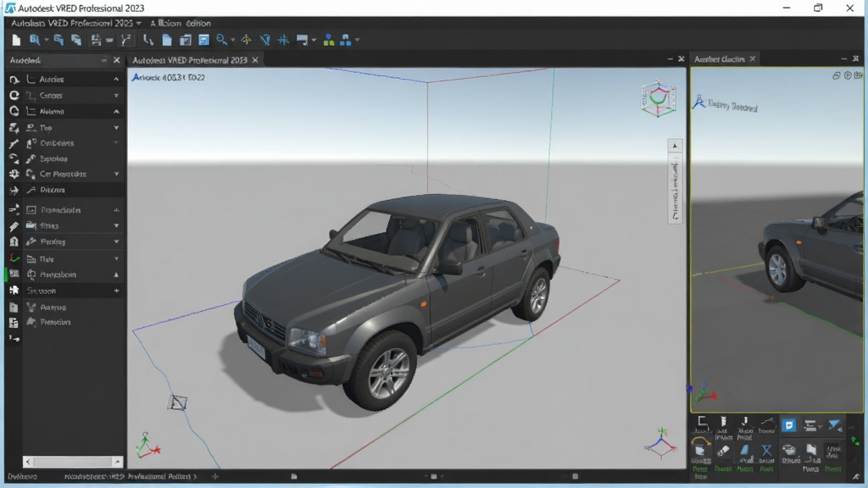Viewport: 868px width, 488px height.
Task: Click the orange-arc cube icon in the right panel
Action: point(700,447)
